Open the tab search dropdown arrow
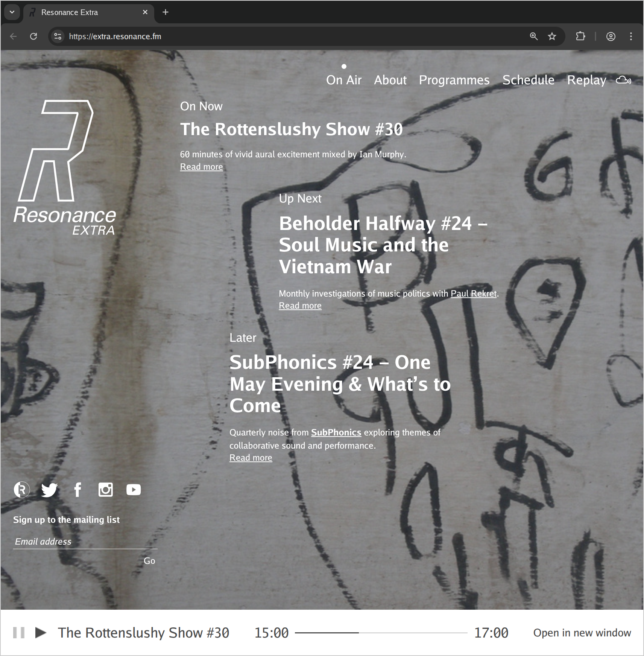The width and height of the screenshot is (644, 656). point(12,12)
